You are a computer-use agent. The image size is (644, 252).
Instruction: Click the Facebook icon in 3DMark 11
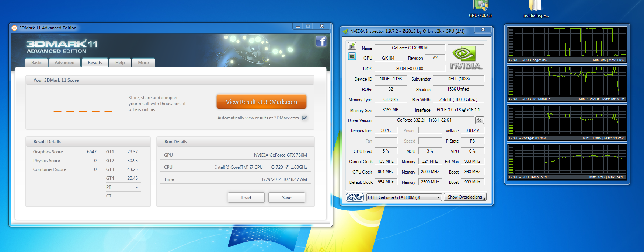pos(321,41)
